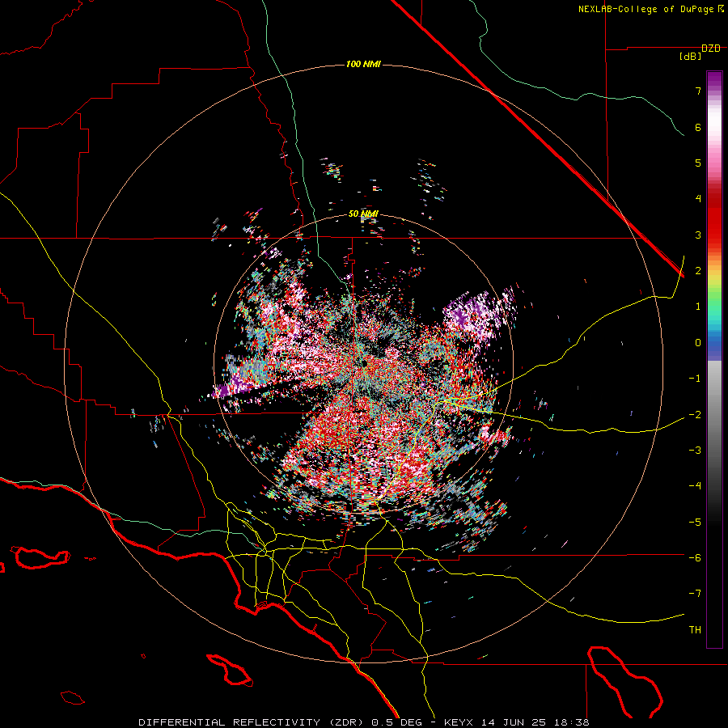Click the [dB] unit label

(690, 57)
